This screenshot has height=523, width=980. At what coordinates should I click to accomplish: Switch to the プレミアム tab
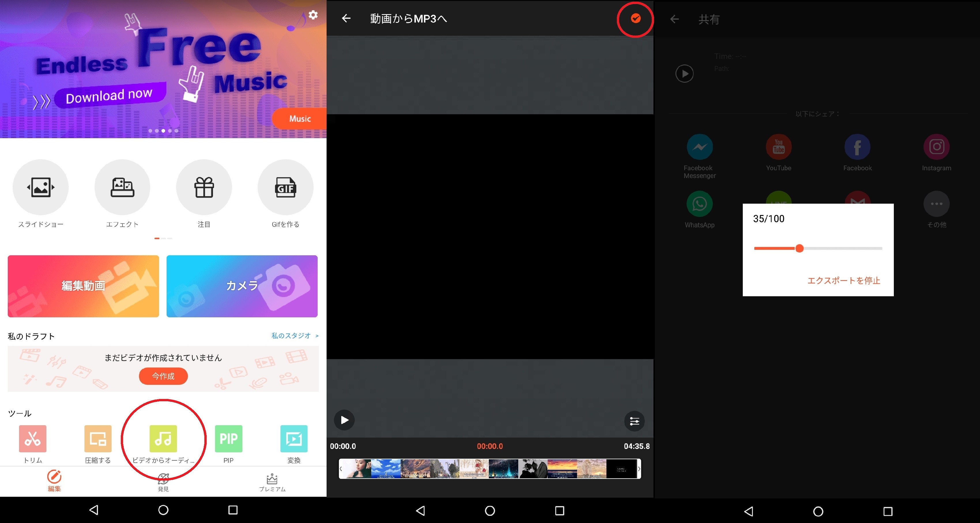272,482
